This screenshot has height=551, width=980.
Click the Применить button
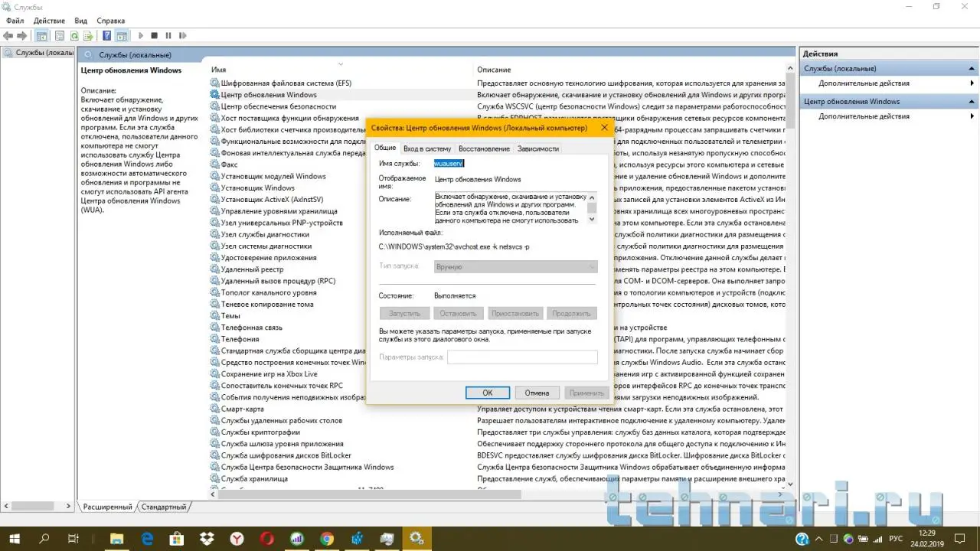tap(586, 393)
